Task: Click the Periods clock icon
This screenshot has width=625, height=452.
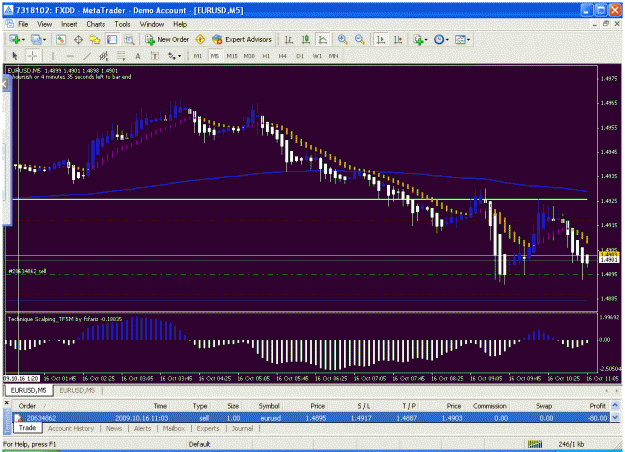Action: point(439,39)
